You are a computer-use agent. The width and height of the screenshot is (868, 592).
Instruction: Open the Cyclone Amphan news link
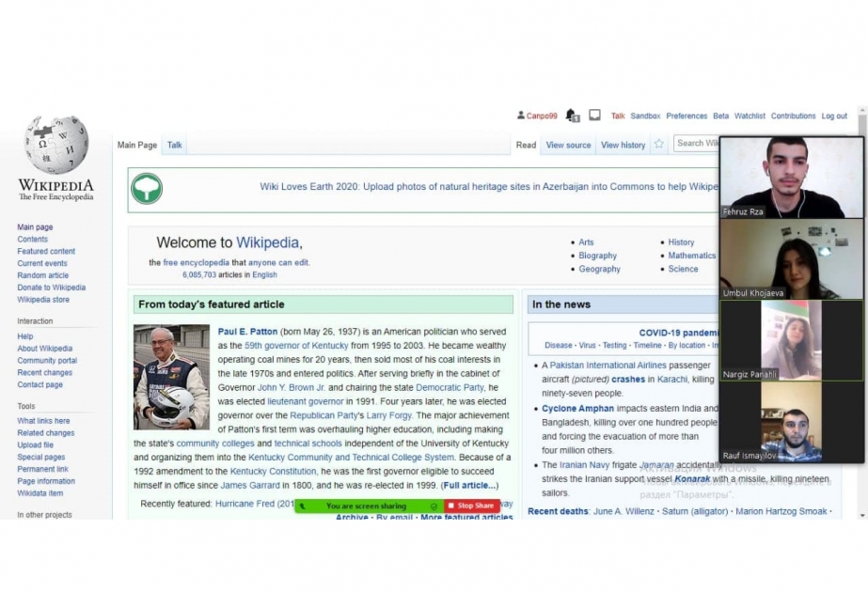tap(578, 409)
